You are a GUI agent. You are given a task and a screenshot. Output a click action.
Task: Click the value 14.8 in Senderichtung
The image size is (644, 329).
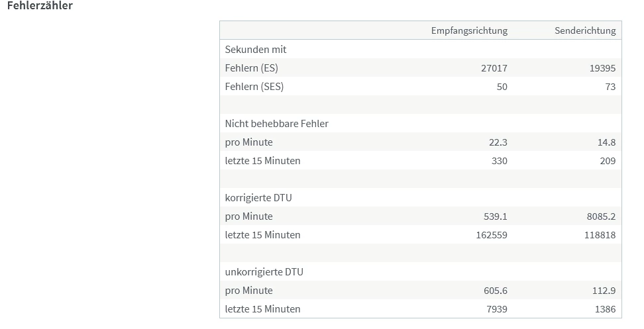(x=605, y=142)
